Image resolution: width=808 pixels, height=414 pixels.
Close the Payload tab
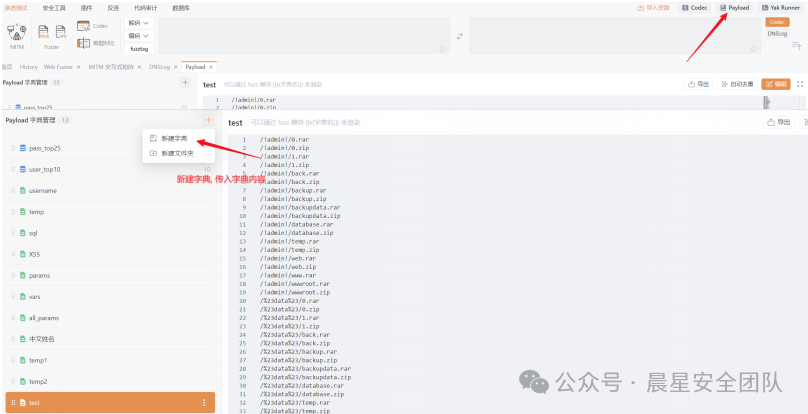point(212,67)
